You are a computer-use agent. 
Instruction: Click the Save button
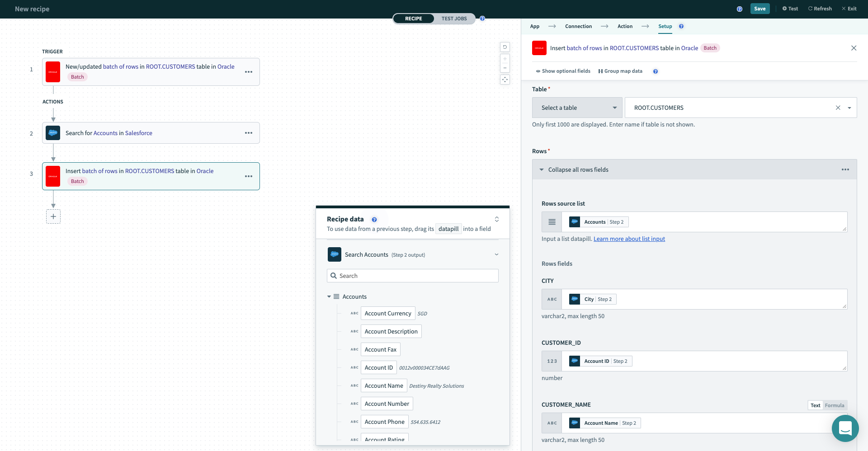click(759, 9)
